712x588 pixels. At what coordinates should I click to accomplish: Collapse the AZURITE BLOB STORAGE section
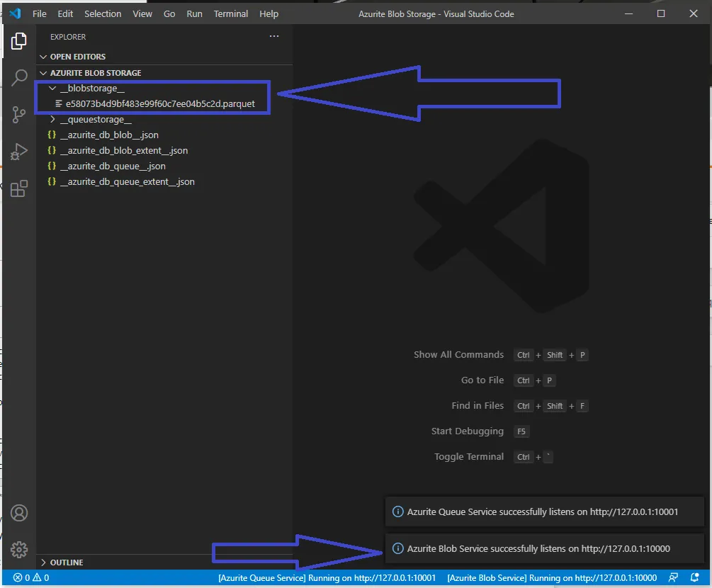[44, 73]
